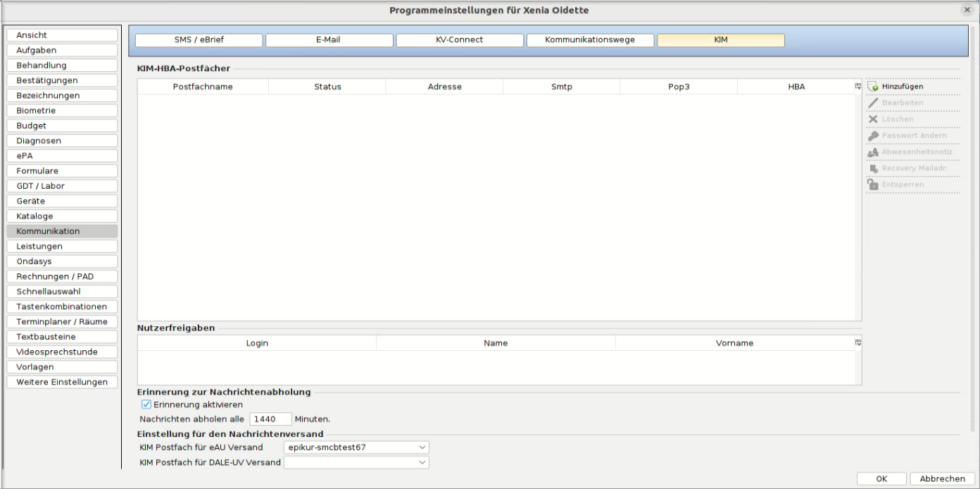This screenshot has height=489, width=980.
Task: Show the Tastenkombinationen settings
Action: [x=62, y=307]
